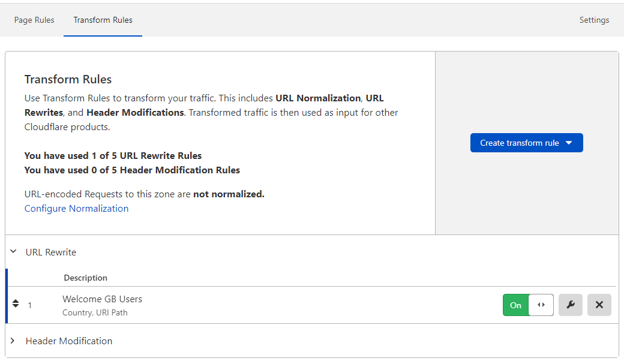This screenshot has height=364, width=624.
Task: Disable the Welcome GB Users rule toggle
Action: (x=527, y=305)
